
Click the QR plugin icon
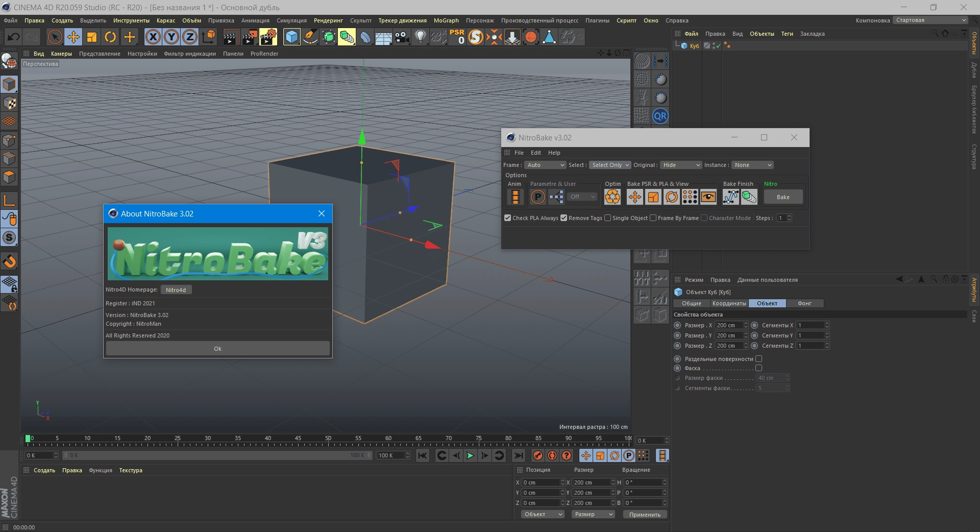[x=660, y=116]
